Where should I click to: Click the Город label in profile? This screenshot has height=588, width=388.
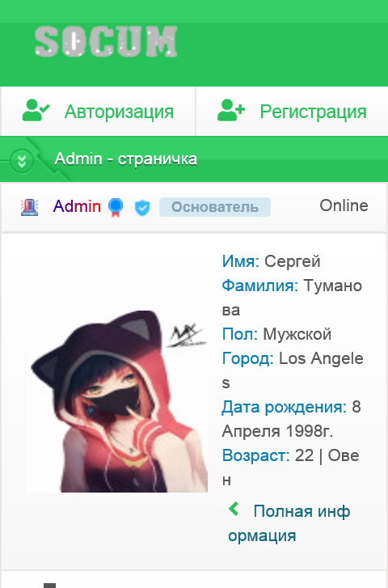(248, 358)
